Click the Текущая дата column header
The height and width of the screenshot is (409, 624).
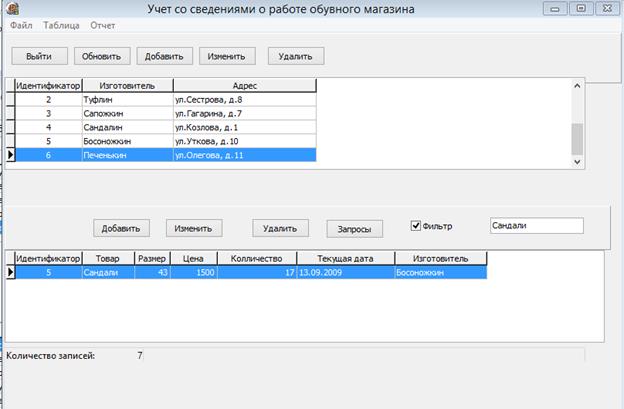(345, 259)
